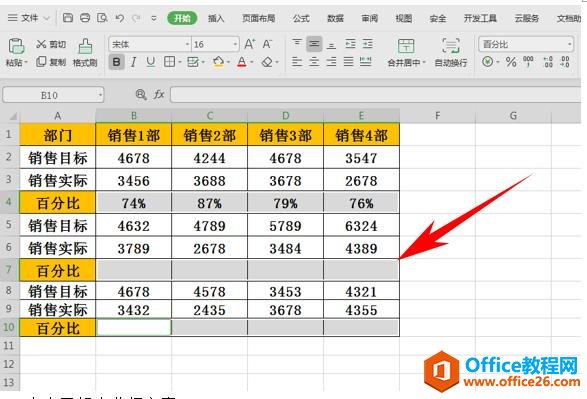Click the Print icon

pos(85,18)
